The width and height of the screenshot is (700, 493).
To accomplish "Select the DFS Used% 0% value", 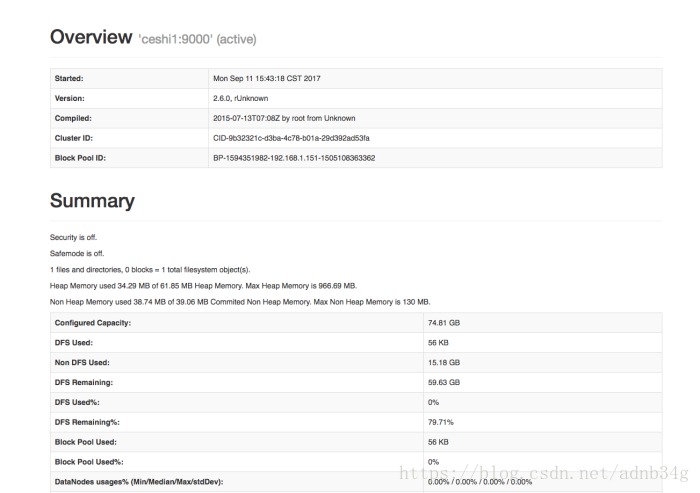I will (433, 402).
